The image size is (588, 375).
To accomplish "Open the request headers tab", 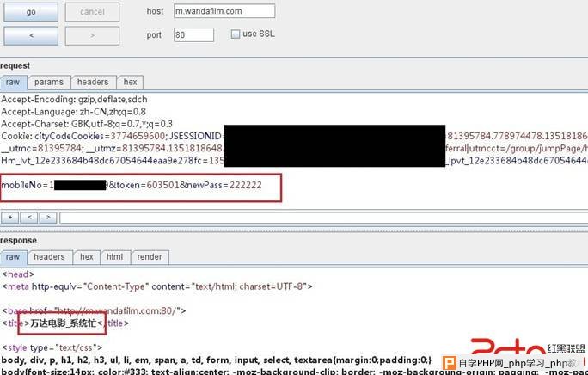I will pyautogui.click(x=93, y=83).
